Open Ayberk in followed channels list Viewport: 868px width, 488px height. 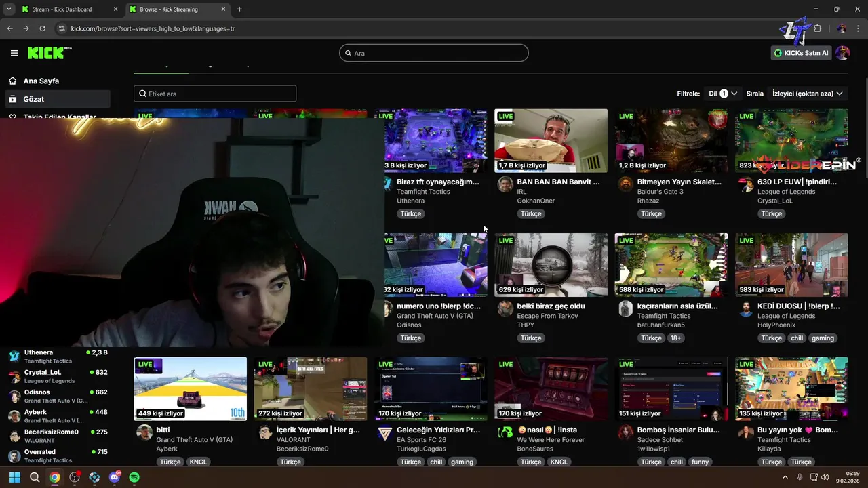point(57,416)
